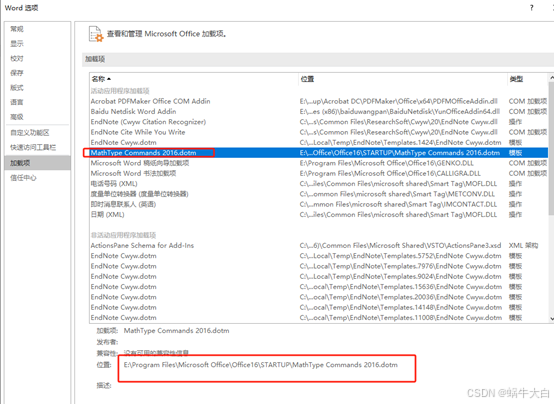
Task: Click the add-in list scroll down arrow
Action: [x=552, y=318]
